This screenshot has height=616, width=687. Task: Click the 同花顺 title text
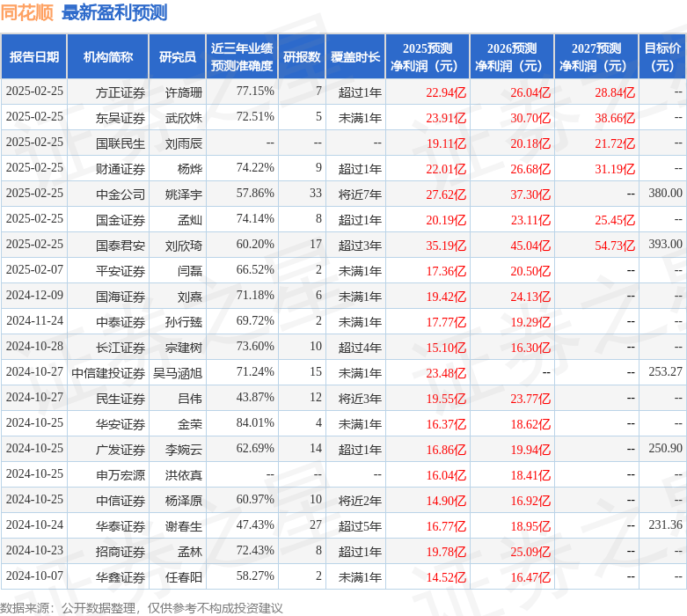coord(26,12)
